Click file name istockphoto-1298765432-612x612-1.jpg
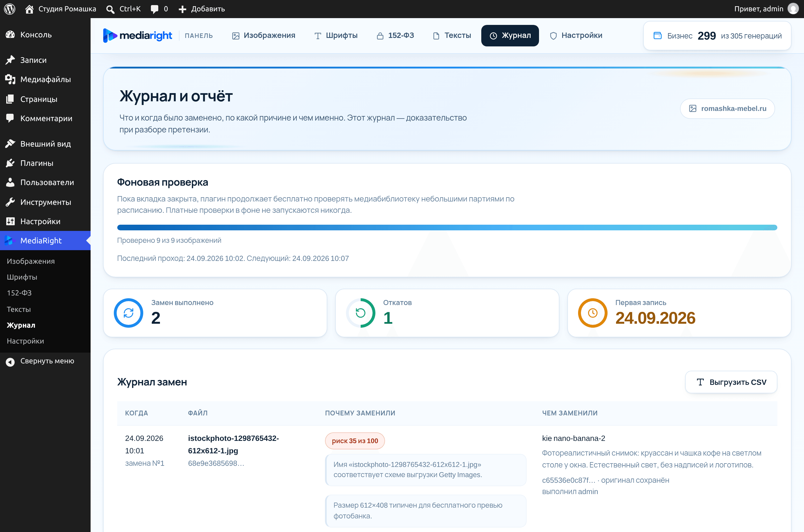This screenshot has height=532, width=804. 234,445
